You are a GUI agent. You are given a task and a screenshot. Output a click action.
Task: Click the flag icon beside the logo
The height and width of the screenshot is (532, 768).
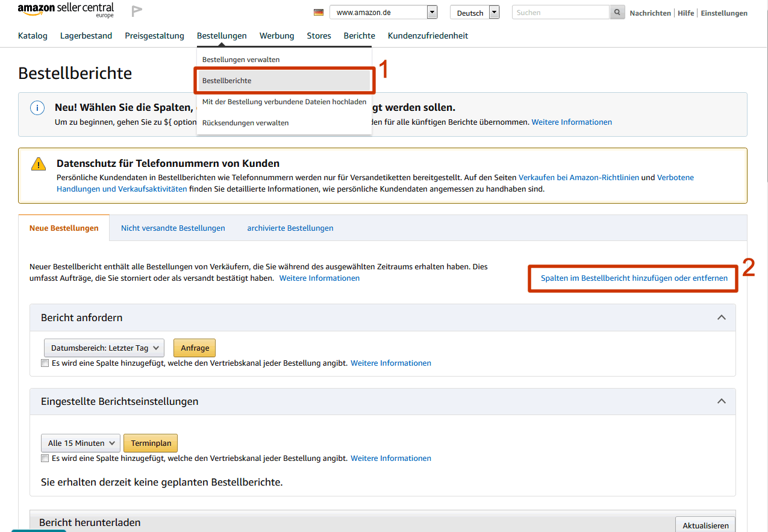tap(137, 11)
